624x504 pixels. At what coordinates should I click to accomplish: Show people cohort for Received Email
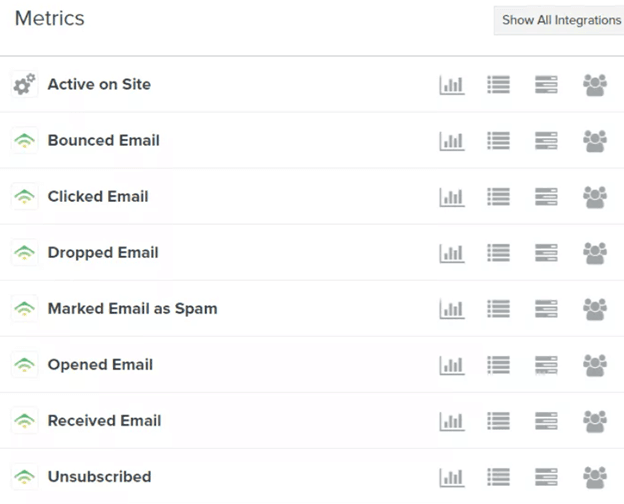pos(595,422)
